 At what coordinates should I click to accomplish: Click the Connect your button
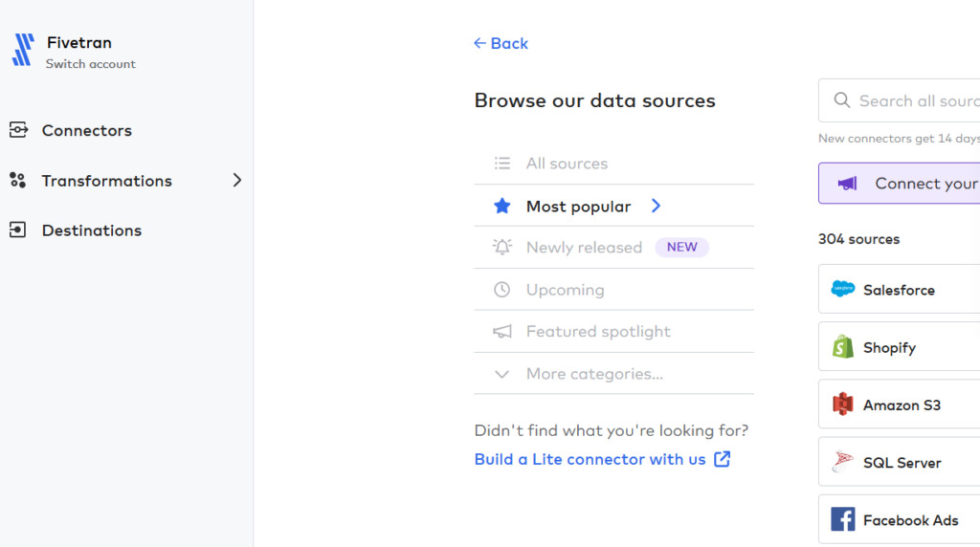pyautogui.click(x=900, y=184)
